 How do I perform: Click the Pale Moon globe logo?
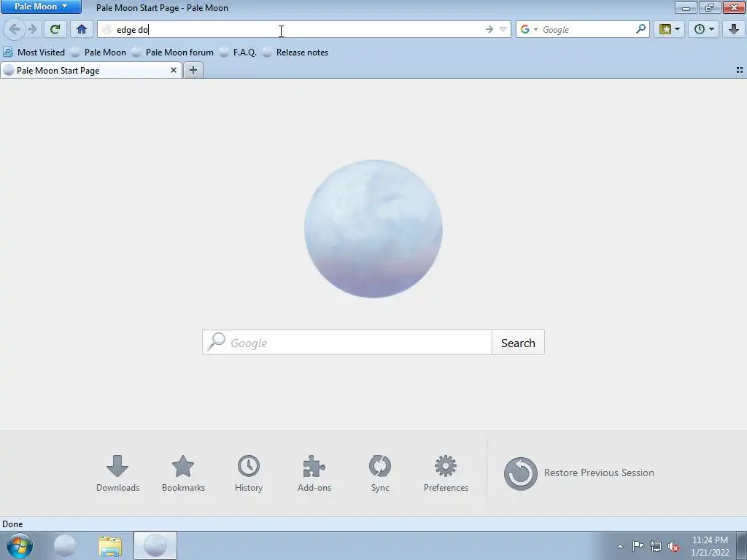point(373,229)
